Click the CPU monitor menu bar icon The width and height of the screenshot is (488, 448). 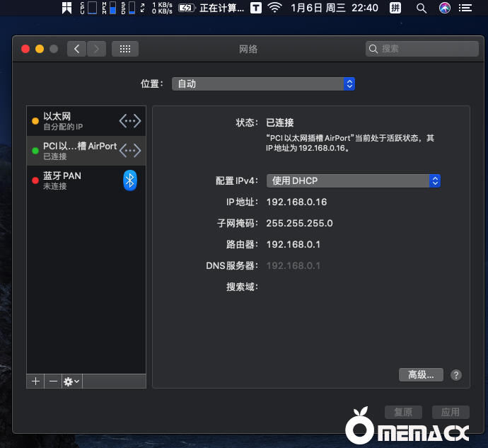[88, 8]
